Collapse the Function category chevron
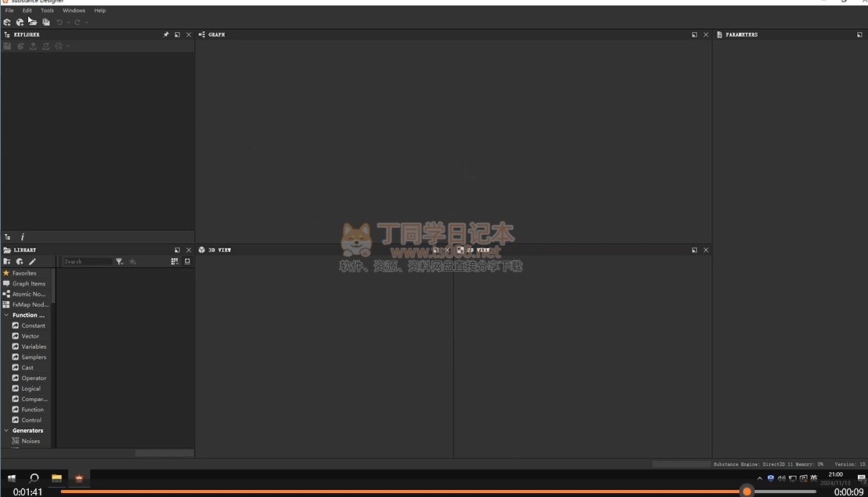This screenshot has height=497, width=868. 6,315
